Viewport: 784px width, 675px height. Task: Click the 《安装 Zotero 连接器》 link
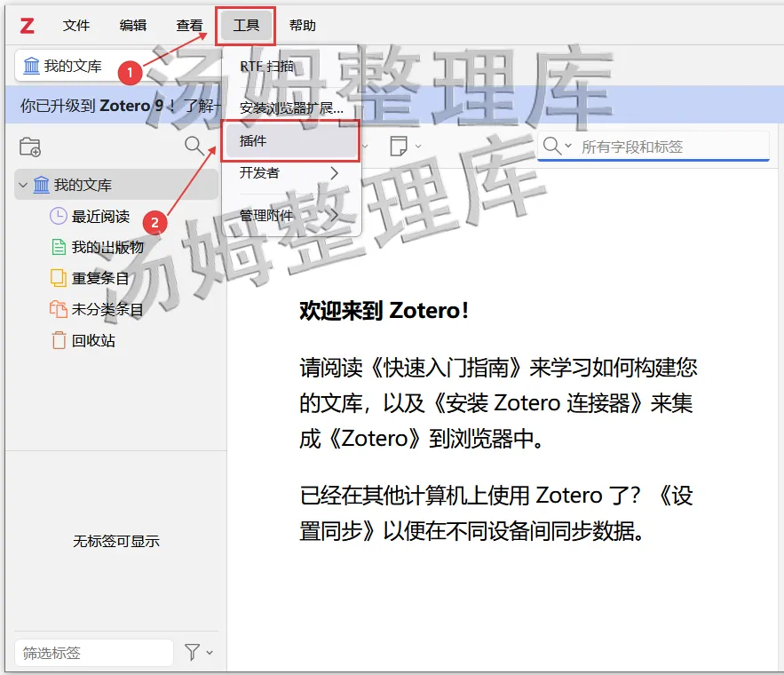[x=537, y=403]
